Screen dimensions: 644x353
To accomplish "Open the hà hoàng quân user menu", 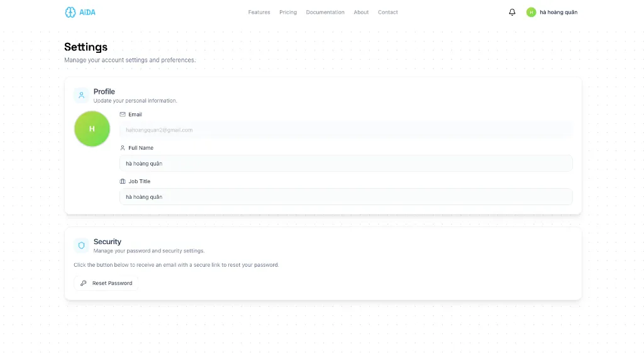I will [x=552, y=13].
